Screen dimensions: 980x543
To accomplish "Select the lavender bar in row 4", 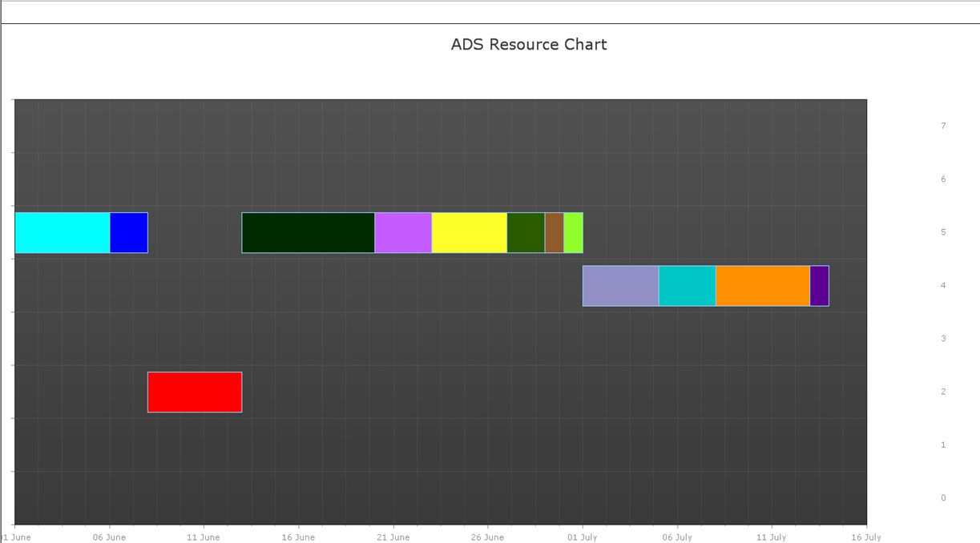I will [621, 286].
